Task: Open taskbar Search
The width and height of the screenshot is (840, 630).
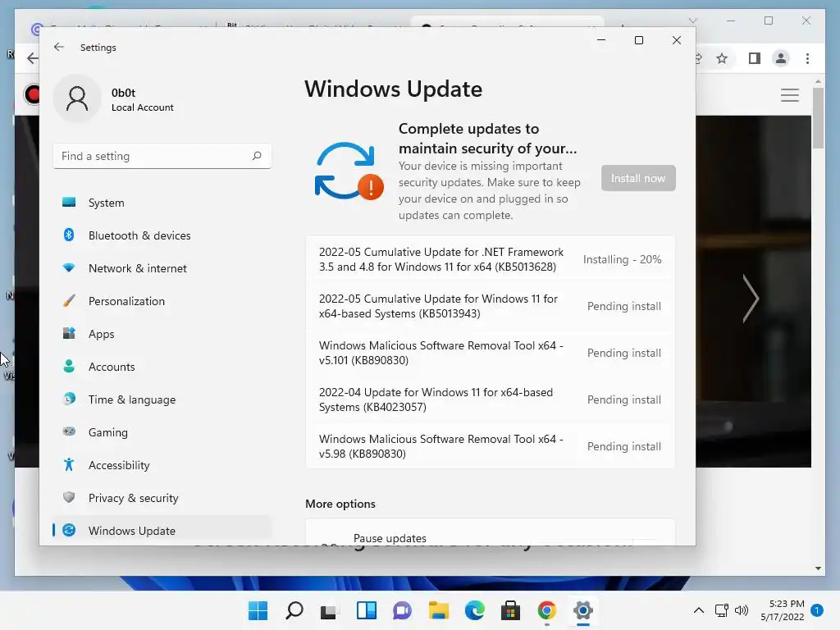Action: tap(294, 610)
